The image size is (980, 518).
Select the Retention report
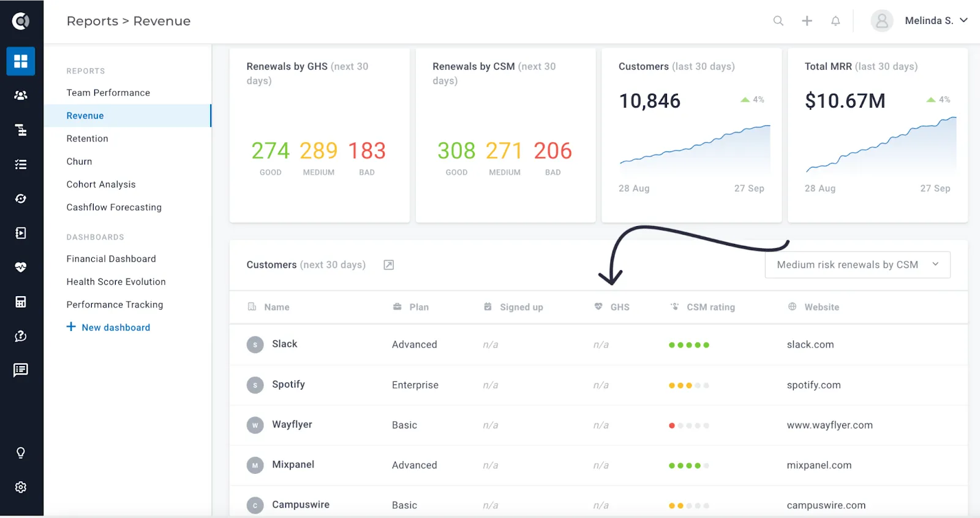coord(88,139)
